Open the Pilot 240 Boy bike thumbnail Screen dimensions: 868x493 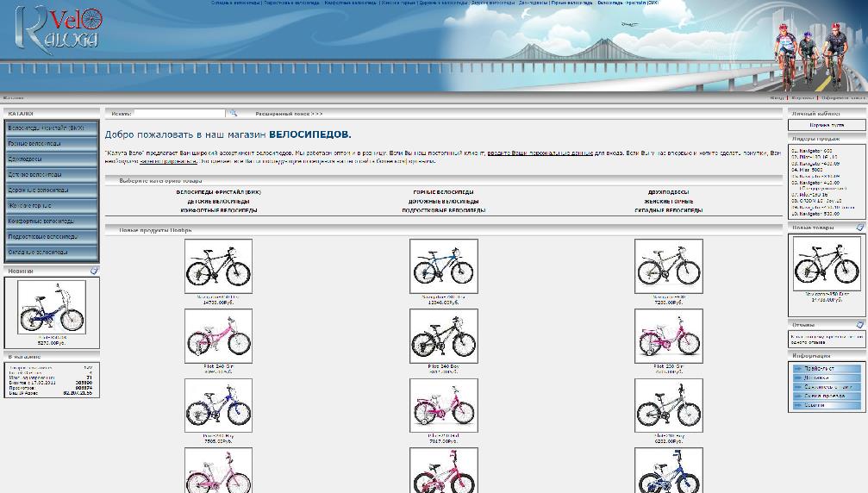coord(443,336)
